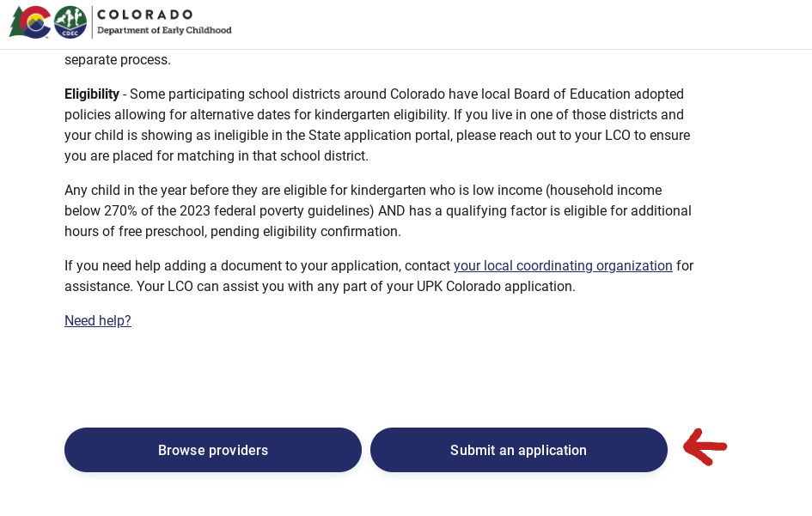Click the Colorado state "C" logo
Viewport: 812px width, 516px height.
pos(31,21)
